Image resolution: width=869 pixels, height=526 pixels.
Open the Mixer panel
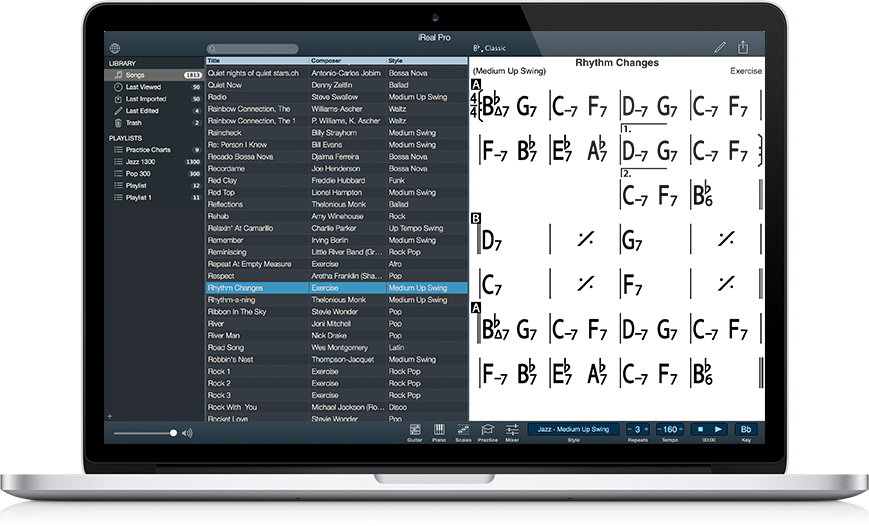tap(512, 431)
